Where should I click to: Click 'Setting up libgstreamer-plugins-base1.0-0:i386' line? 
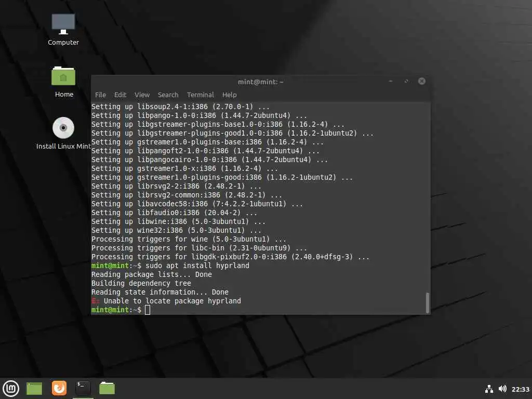click(218, 125)
